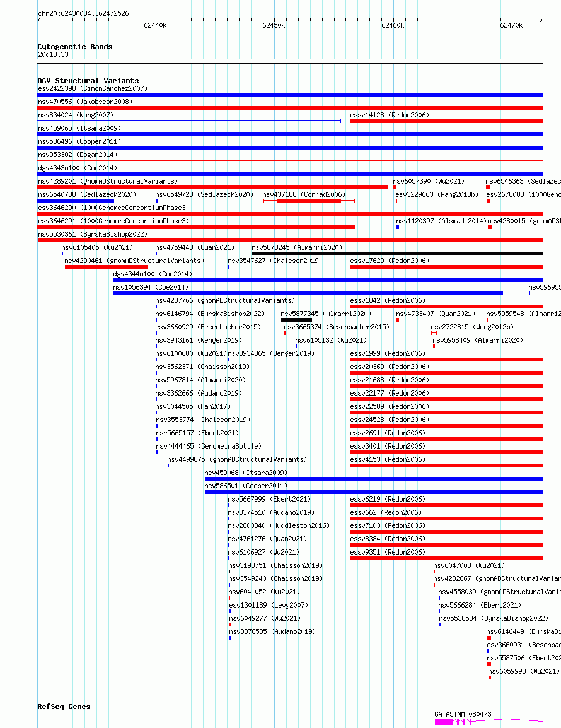Click nsv437188 (Conrad2006) label
561x728 pixels.
pyautogui.click(x=304, y=194)
